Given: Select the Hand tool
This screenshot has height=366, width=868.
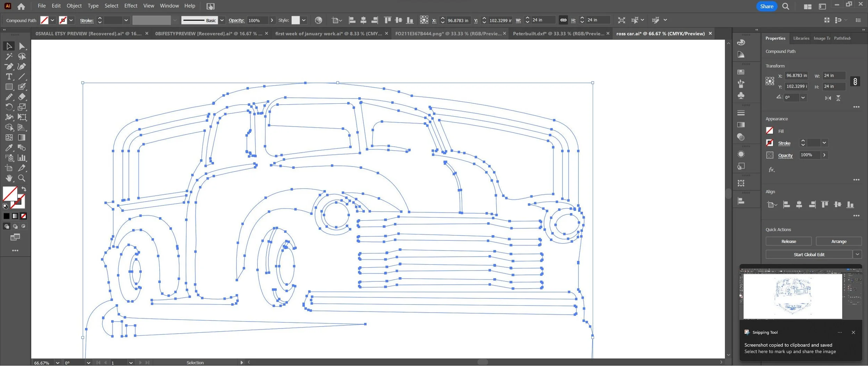Looking at the screenshot, I should coord(9,178).
